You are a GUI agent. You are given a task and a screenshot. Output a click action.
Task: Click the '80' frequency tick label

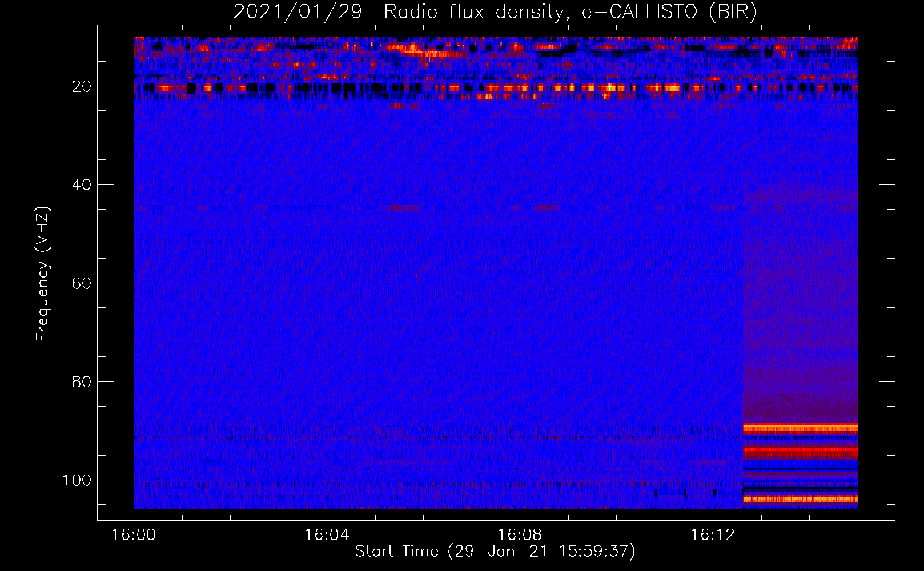click(x=81, y=381)
